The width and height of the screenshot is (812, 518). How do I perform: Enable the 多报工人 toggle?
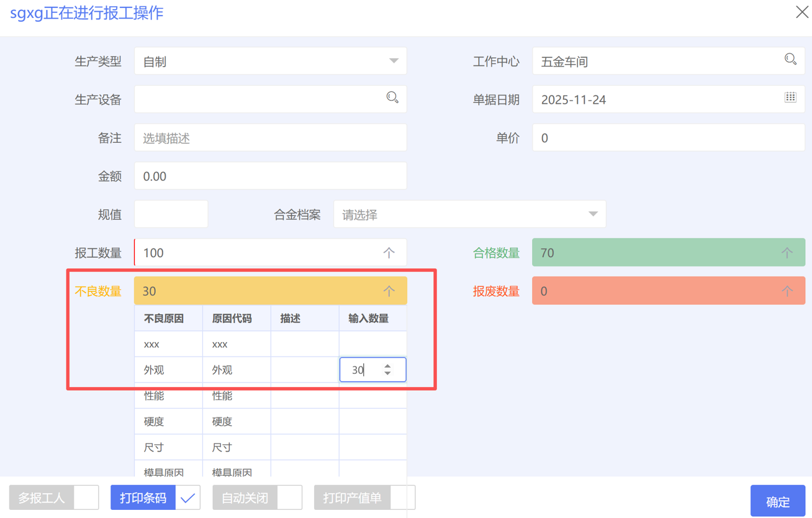click(x=86, y=498)
